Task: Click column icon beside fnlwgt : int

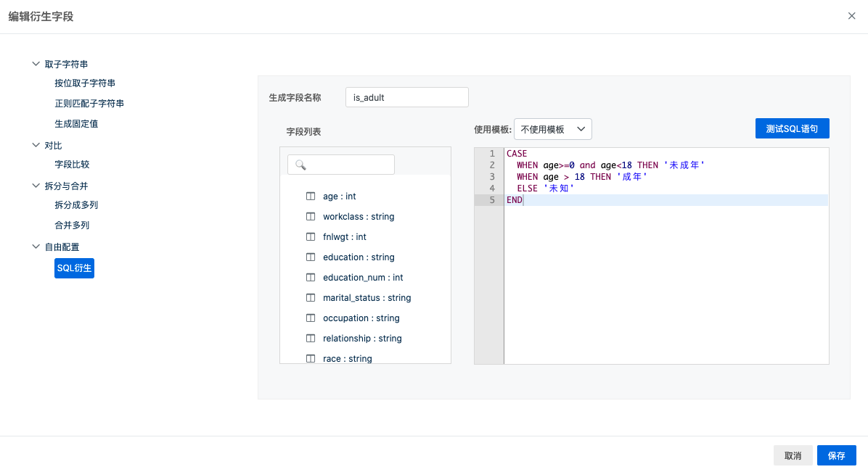Action: pyautogui.click(x=311, y=237)
